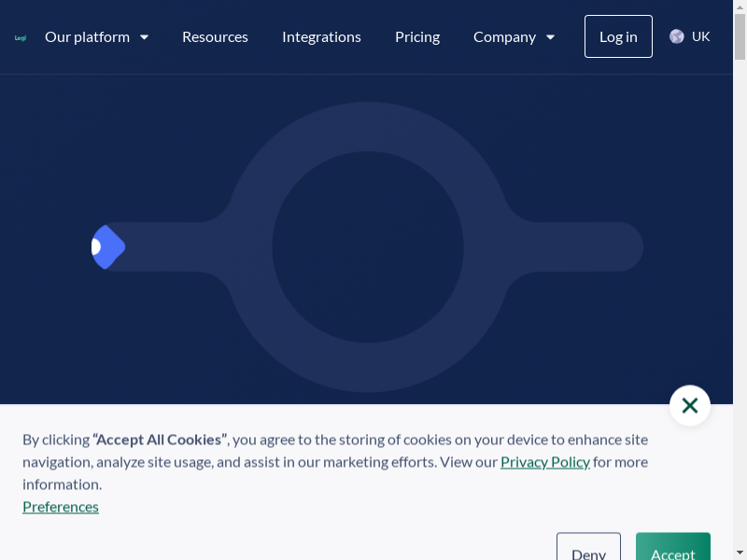747x560 pixels.
Task: Open the Our platform menu
Action: coord(87,37)
